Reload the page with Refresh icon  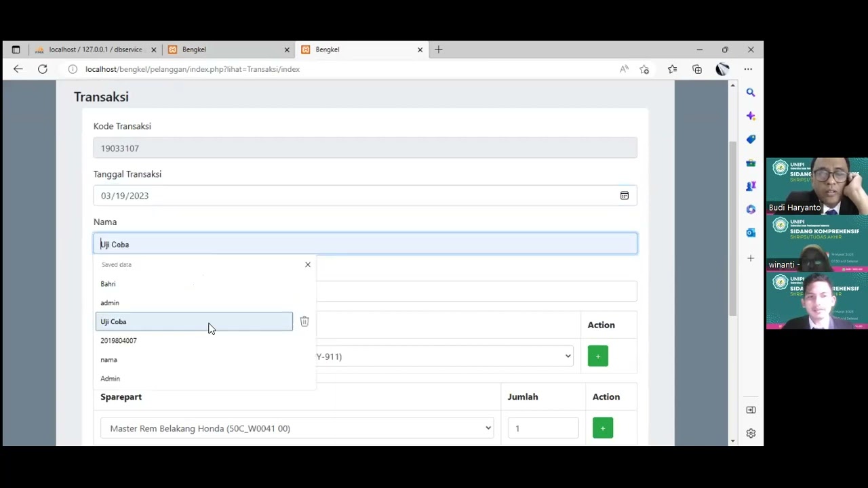[43, 69]
